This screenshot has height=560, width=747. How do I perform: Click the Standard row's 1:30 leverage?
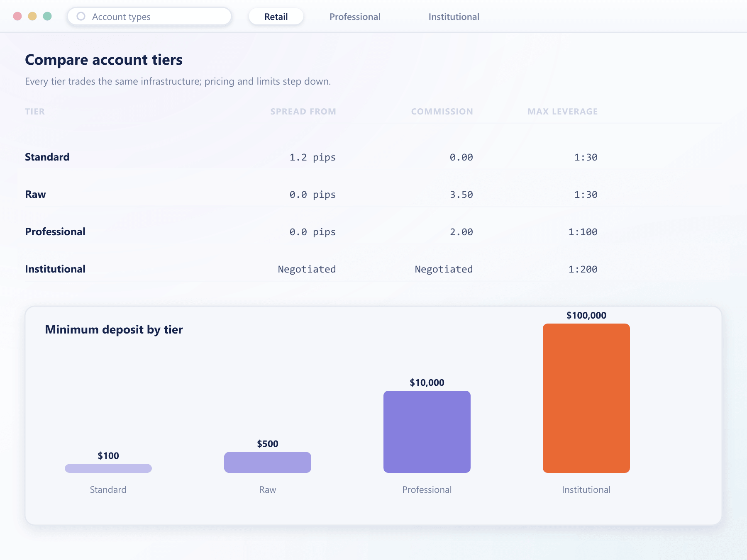586,157
